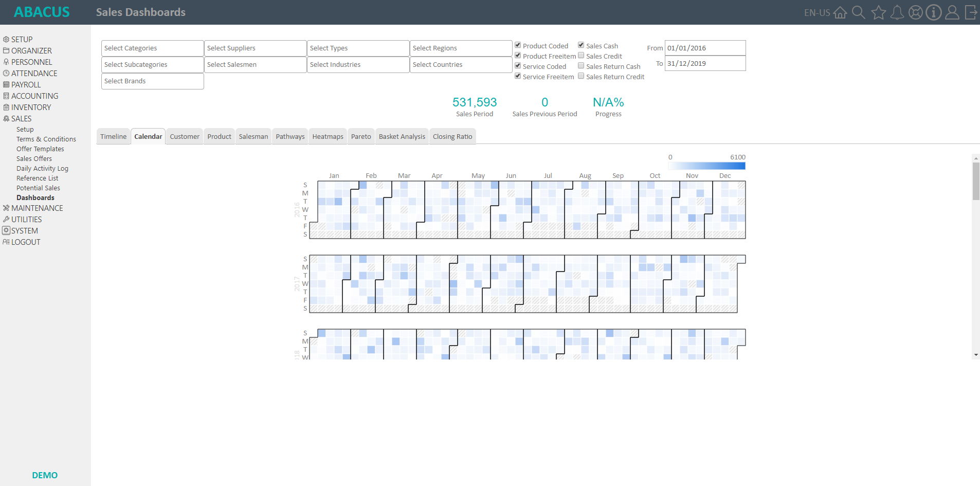Screen dimensions: 980x486
Task: Open Select Subcategories dropdown
Action: tap(153, 65)
